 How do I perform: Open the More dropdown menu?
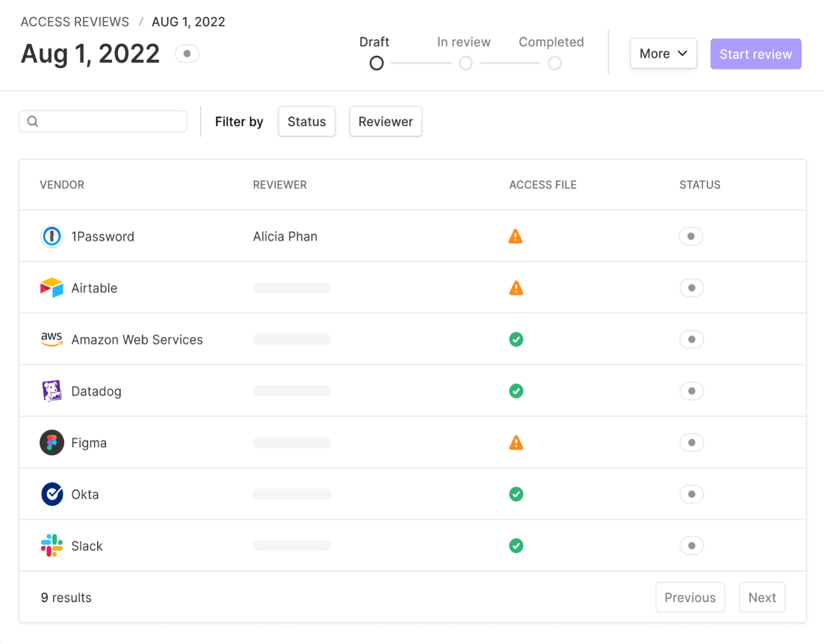(663, 54)
